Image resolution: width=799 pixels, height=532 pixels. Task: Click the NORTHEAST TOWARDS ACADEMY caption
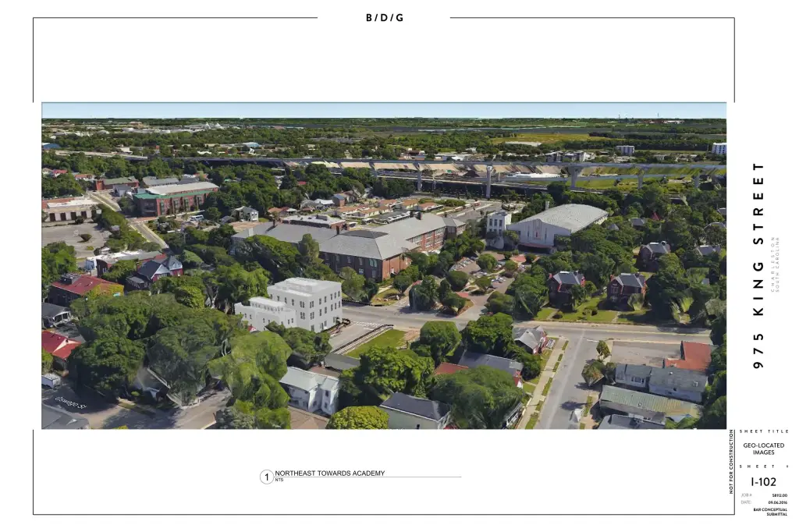[329, 473]
